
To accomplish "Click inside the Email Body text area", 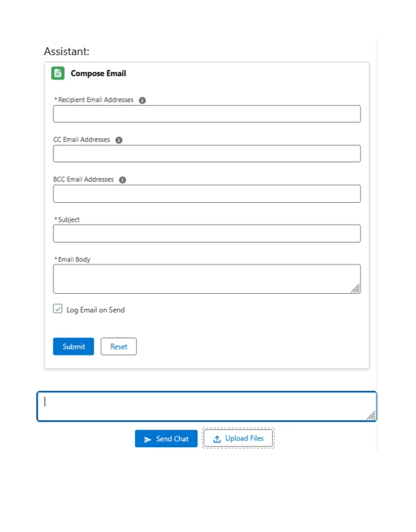I will click(206, 279).
